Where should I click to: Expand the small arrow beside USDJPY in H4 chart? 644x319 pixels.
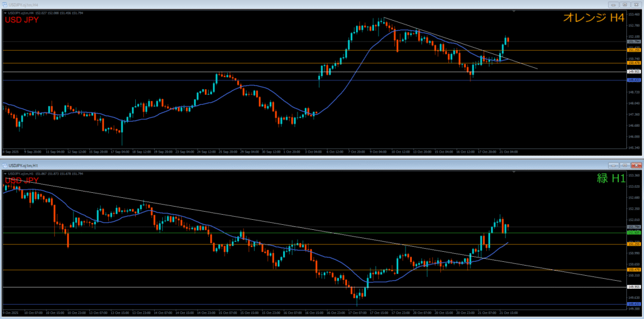coord(5,13)
